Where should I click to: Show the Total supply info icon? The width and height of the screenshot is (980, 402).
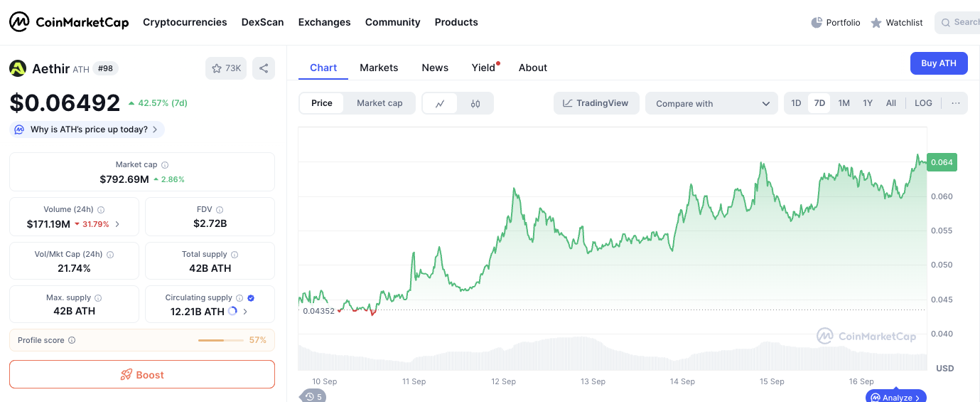(235, 254)
